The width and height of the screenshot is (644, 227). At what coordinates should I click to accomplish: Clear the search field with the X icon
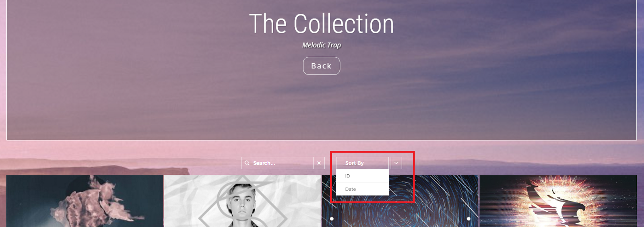coord(319,163)
